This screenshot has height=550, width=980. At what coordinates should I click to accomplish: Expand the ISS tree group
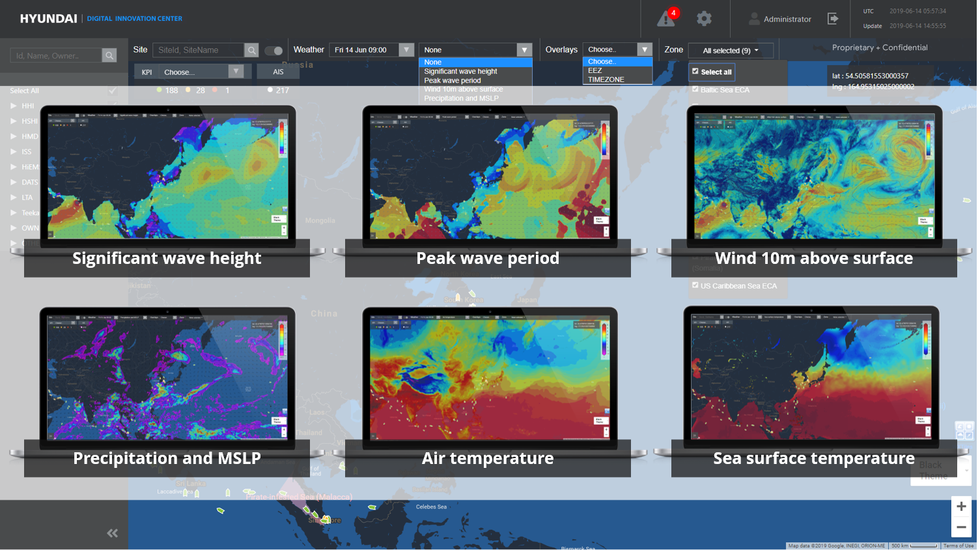(14, 152)
